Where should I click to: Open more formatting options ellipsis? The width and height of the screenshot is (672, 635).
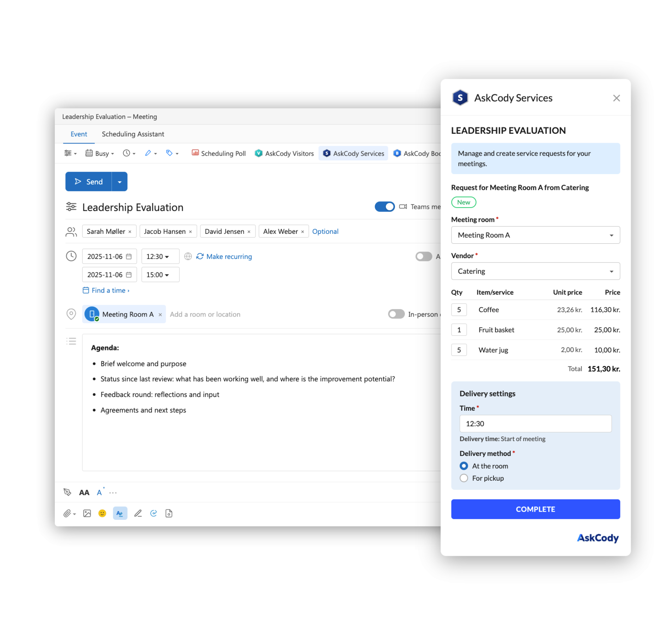[113, 493]
